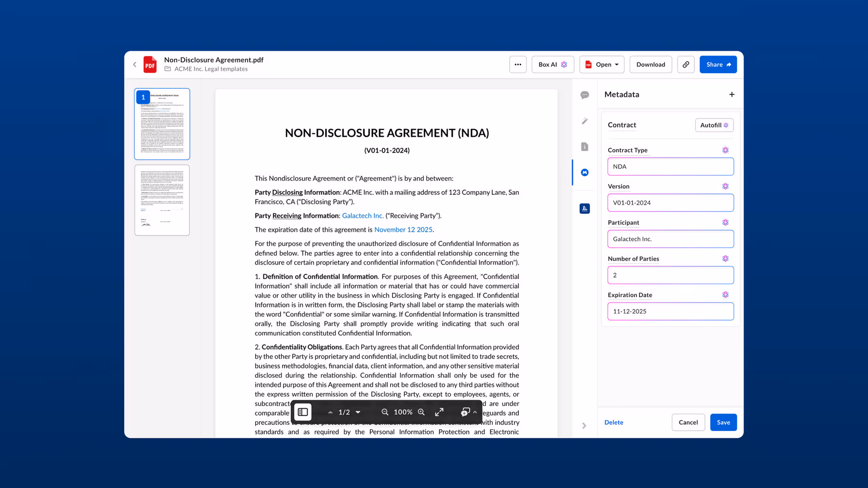Viewport: 868px width, 488px height.
Task: Open the more options ellipsis menu
Action: [518, 65]
